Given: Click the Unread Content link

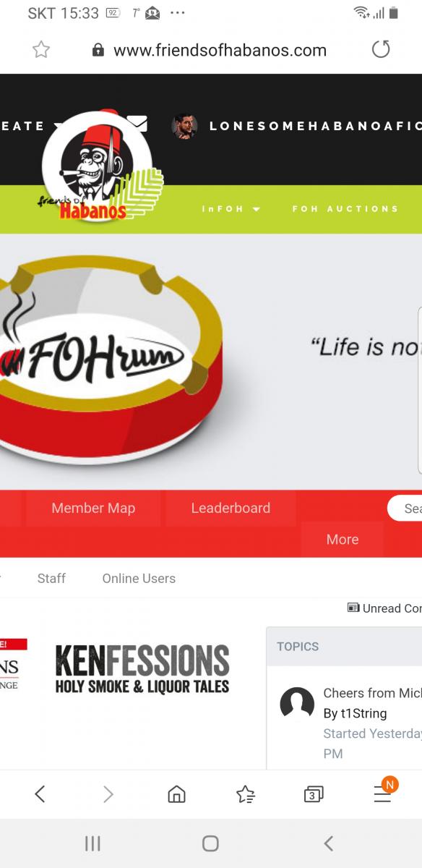Looking at the screenshot, I should point(384,608).
